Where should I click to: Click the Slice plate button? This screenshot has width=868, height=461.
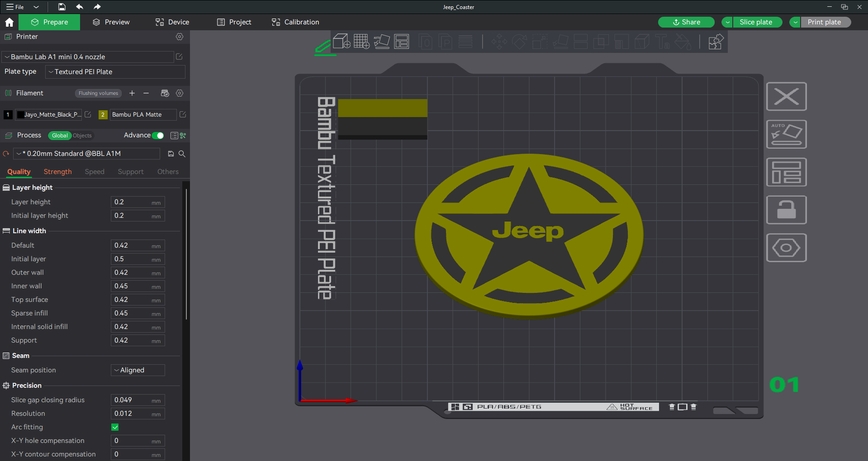tap(756, 22)
